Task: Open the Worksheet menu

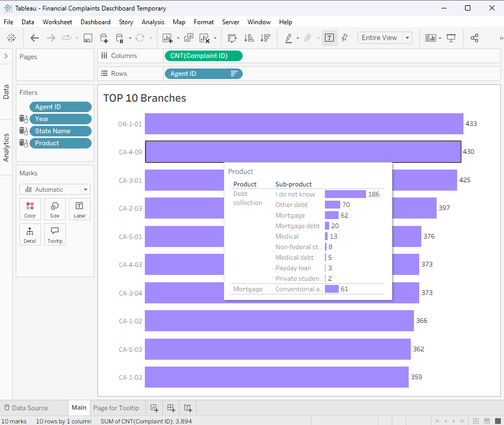Action: tap(57, 22)
